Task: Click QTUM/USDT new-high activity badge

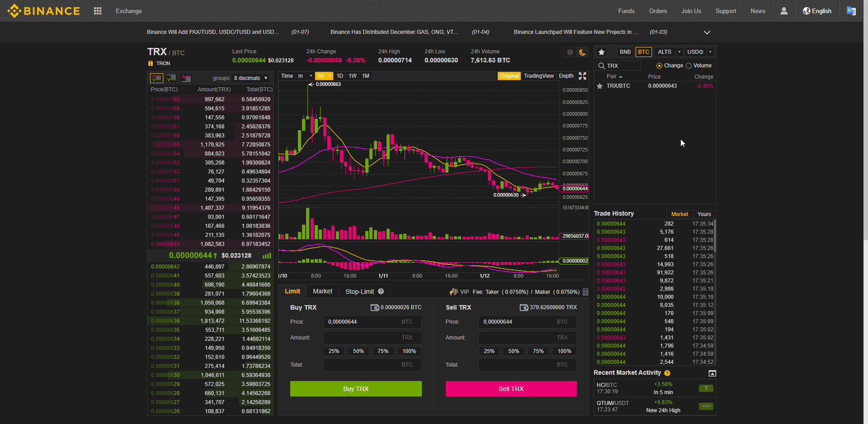Action: pyautogui.click(x=706, y=406)
